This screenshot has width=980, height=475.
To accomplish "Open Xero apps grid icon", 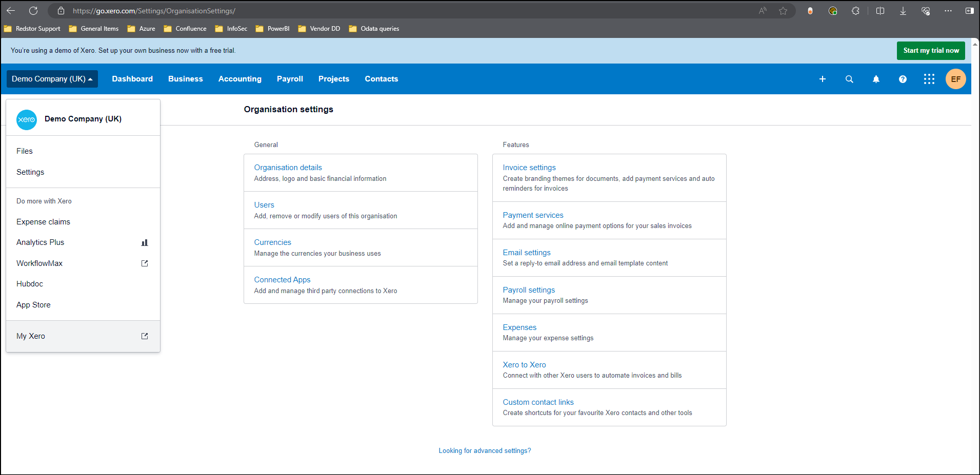I will pos(929,79).
